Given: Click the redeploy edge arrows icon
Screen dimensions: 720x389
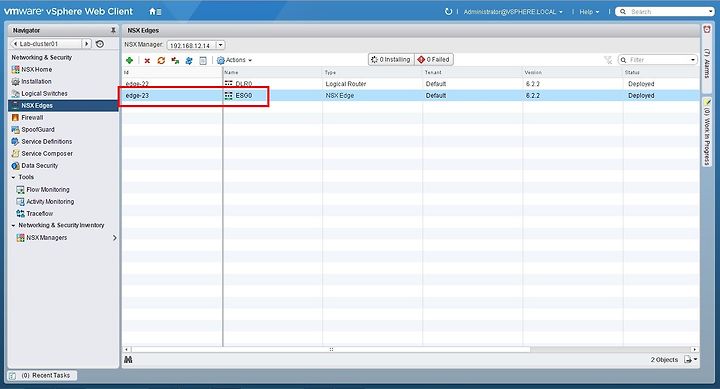Looking at the screenshot, I should [x=175, y=60].
